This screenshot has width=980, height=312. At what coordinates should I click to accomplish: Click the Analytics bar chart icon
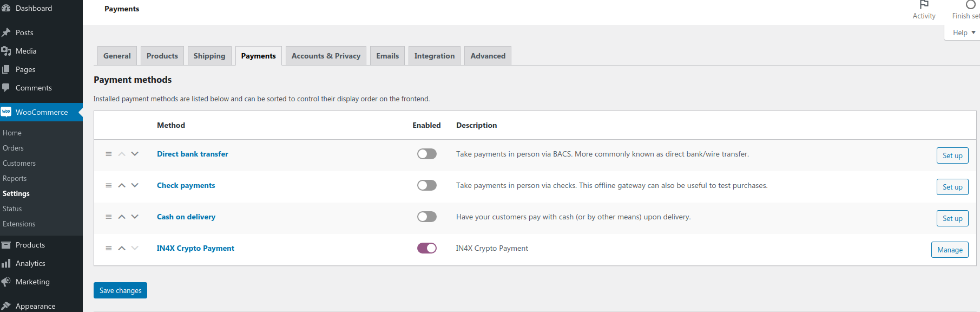click(6, 263)
